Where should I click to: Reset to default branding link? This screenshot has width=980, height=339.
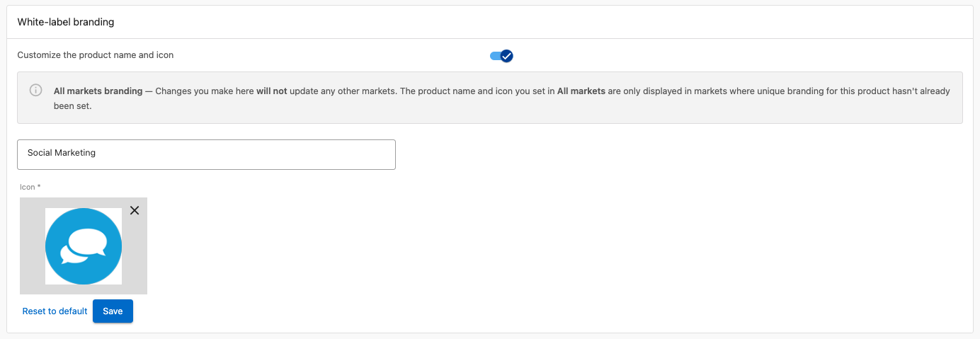[x=55, y=311]
